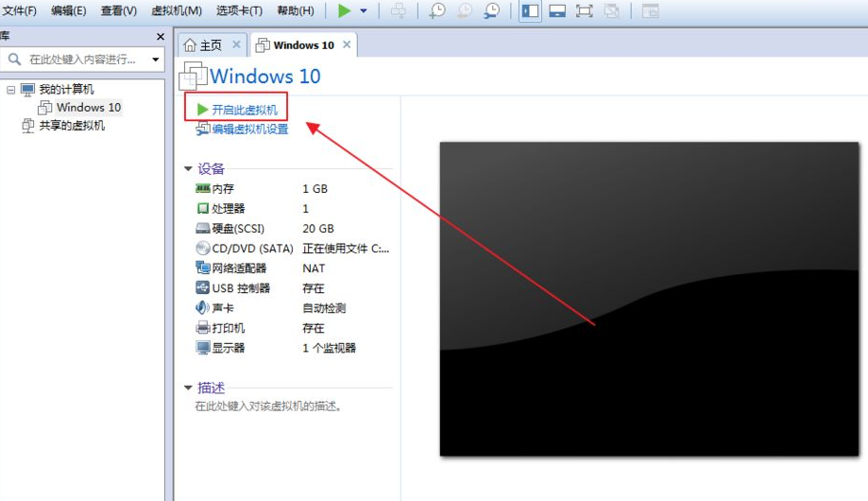Collapse the 设备 devices section
Screen dimensions: 868x501
tap(188, 169)
